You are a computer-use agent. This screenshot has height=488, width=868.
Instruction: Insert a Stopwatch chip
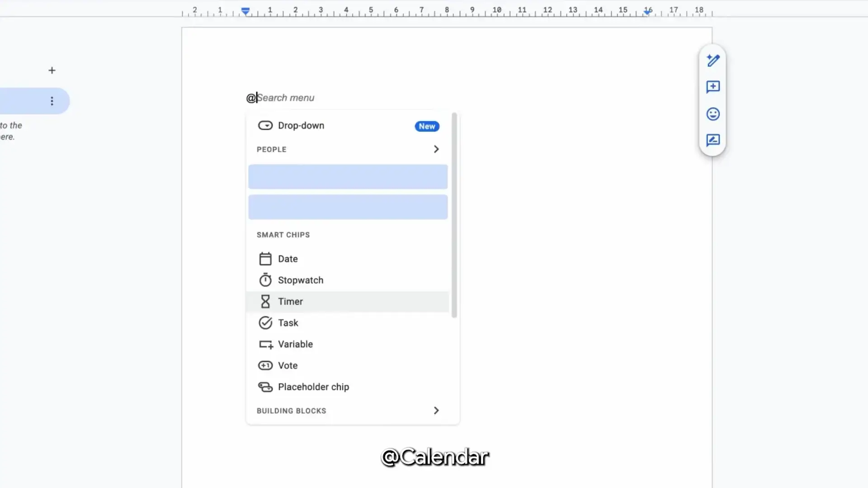point(300,280)
